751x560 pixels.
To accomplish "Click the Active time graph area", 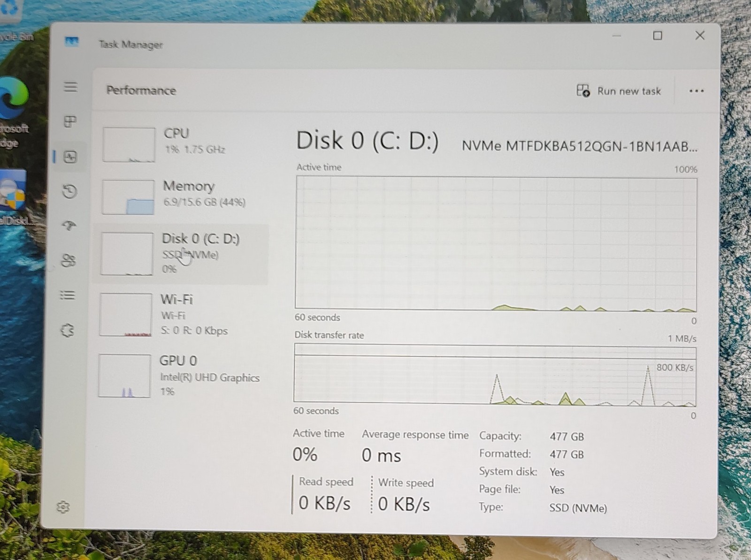I will pos(496,243).
